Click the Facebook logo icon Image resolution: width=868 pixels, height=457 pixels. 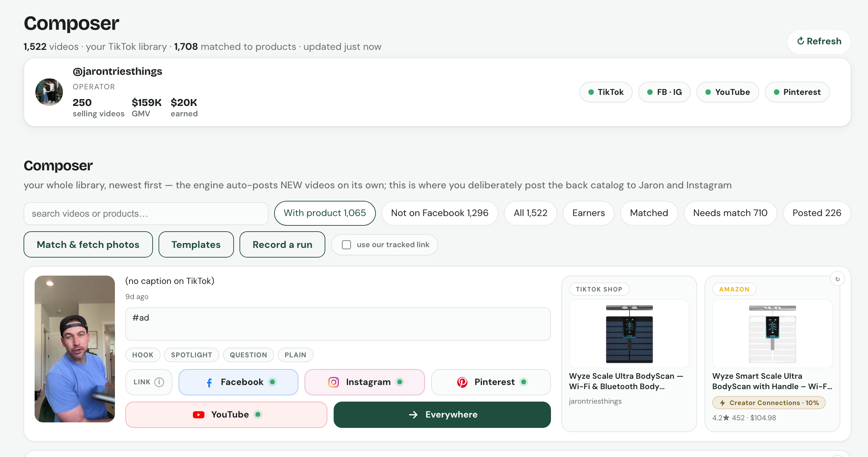coord(209,382)
